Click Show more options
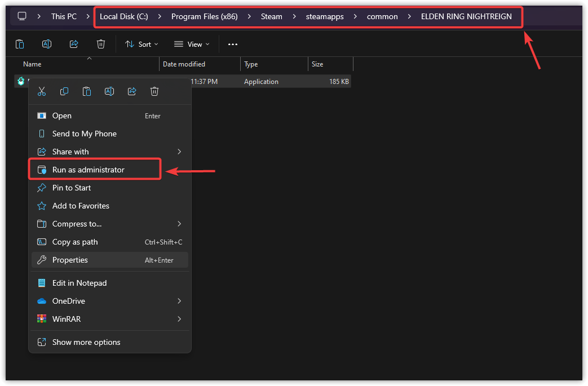Viewport: 588px width, 386px height. [x=86, y=342]
